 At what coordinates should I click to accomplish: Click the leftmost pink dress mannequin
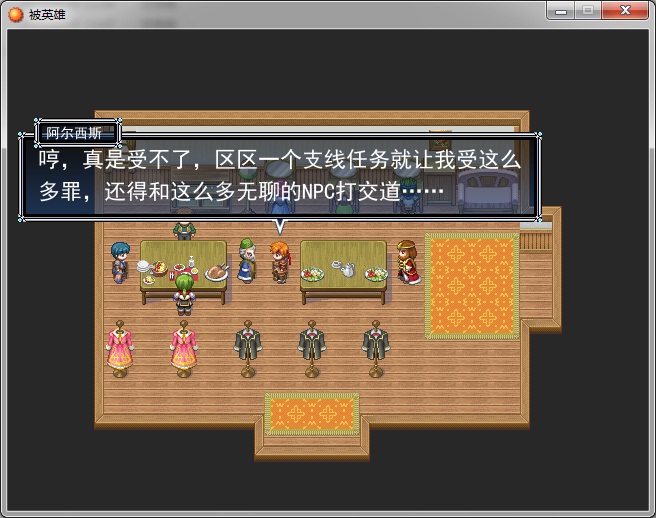tap(120, 349)
